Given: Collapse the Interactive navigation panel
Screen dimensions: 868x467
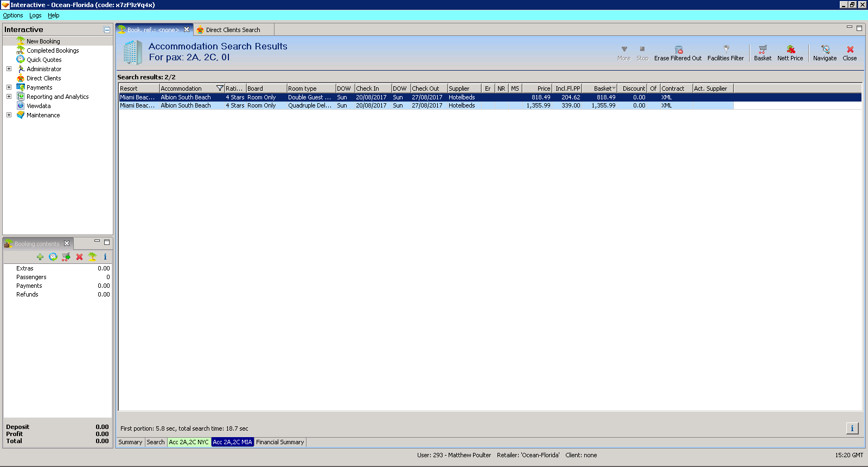Looking at the screenshot, I should [x=107, y=30].
